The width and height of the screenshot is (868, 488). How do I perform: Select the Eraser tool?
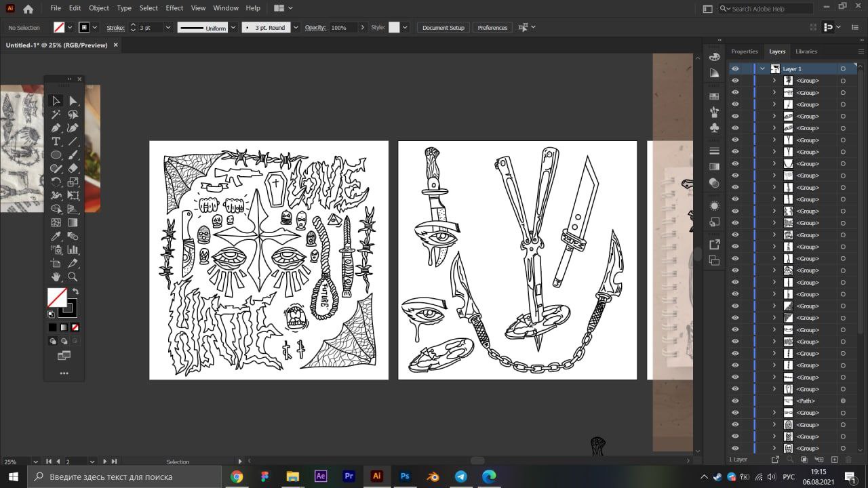(73, 169)
